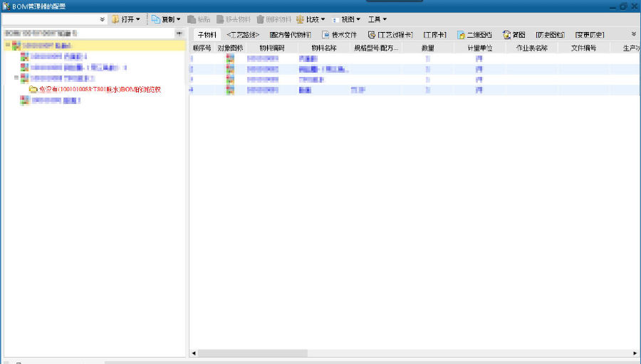Switch to the 二维图档 tab
Image resolution: width=641 pixels, height=364 pixels.
tap(474, 35)
